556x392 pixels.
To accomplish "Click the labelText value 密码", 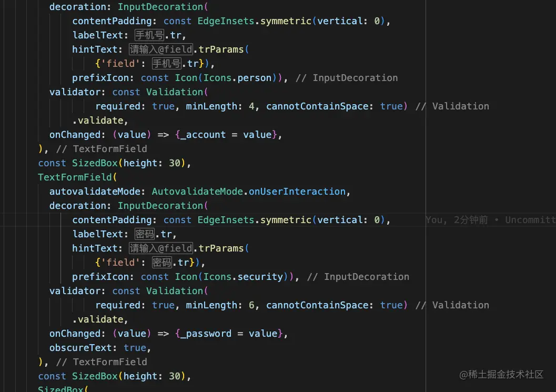I will pyautogui.click(x=145, y=234).
